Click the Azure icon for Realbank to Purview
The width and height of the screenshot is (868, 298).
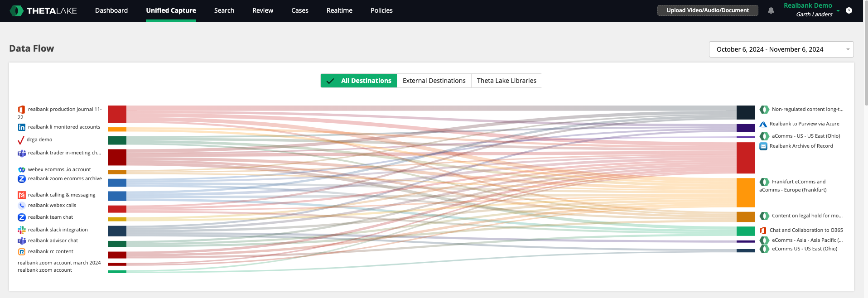[x=763, y=124]
